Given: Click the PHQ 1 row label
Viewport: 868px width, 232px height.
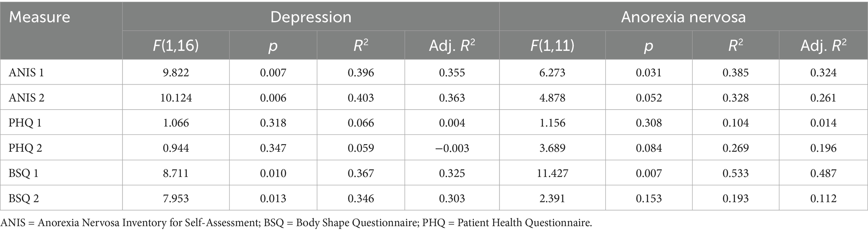Looking at the screenshot, I should coord(26,123).
